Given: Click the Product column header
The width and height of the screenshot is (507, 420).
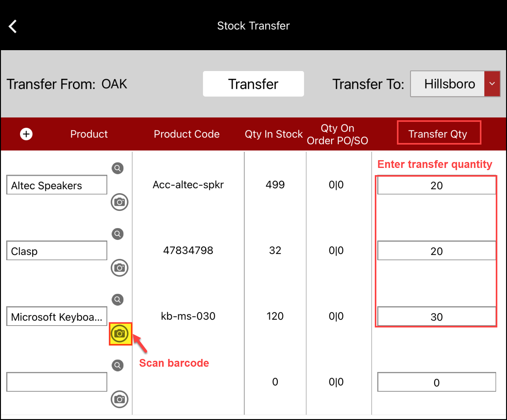Looking at the screenshot, I should pos(89,134).
